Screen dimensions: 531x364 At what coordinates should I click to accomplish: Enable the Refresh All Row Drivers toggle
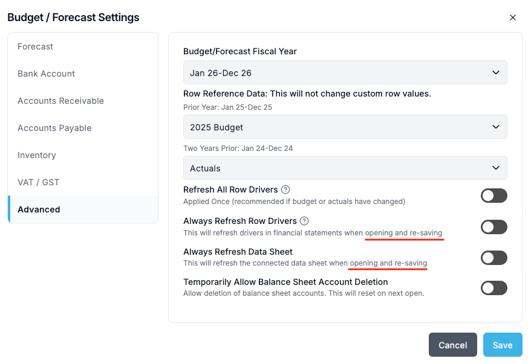tap(494, 196)
